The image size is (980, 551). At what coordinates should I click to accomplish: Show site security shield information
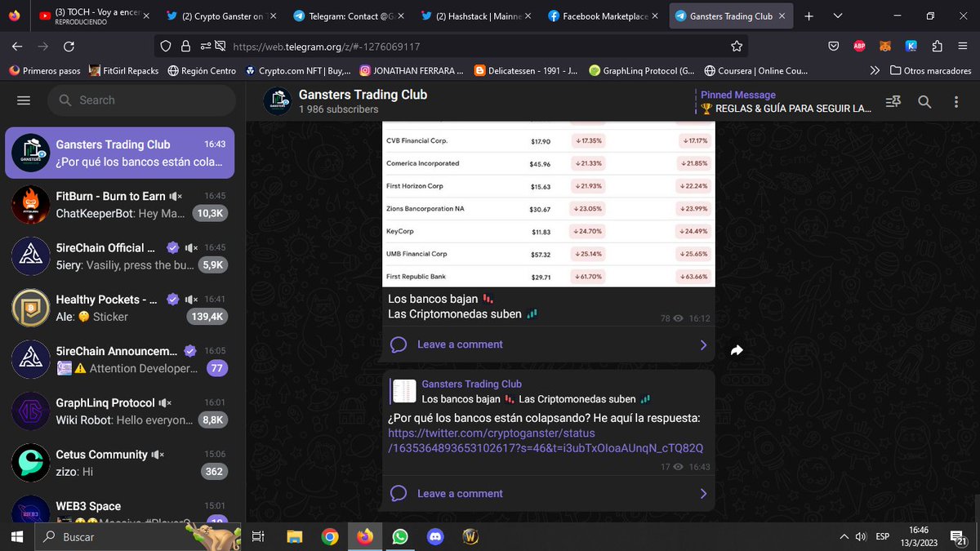165,47
